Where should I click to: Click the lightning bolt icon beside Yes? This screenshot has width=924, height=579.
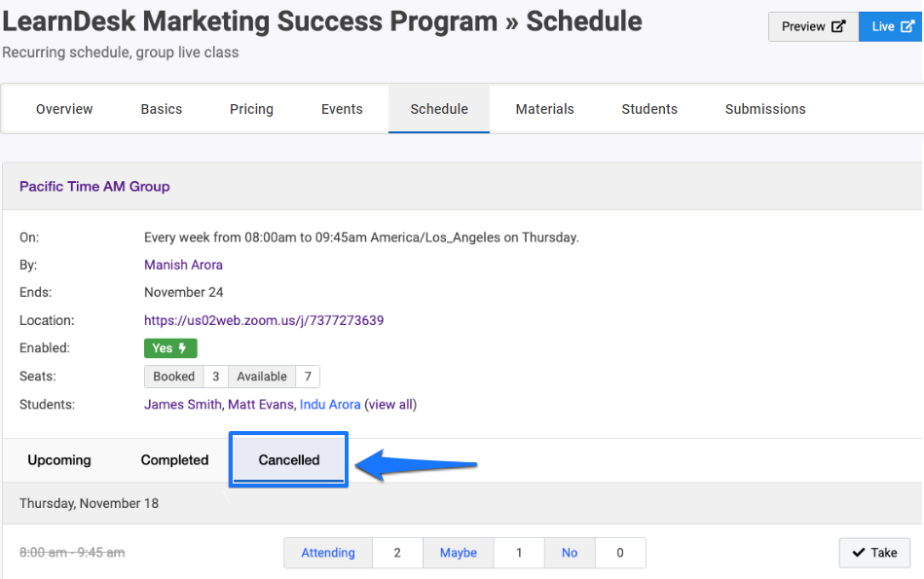[183, 348]
